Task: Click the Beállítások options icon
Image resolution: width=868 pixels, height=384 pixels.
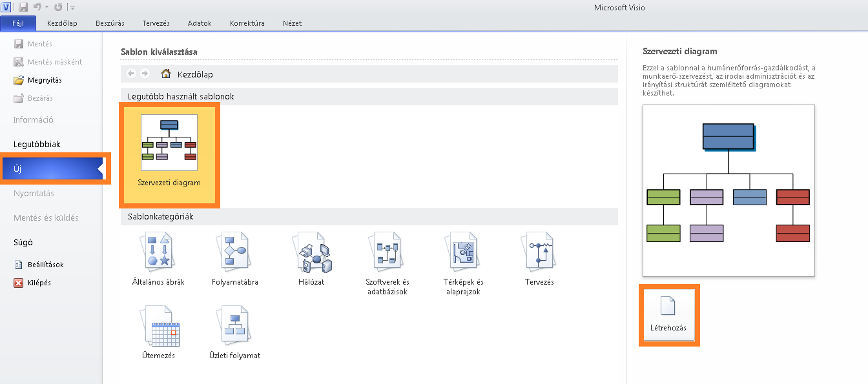Action: (19, 265)
